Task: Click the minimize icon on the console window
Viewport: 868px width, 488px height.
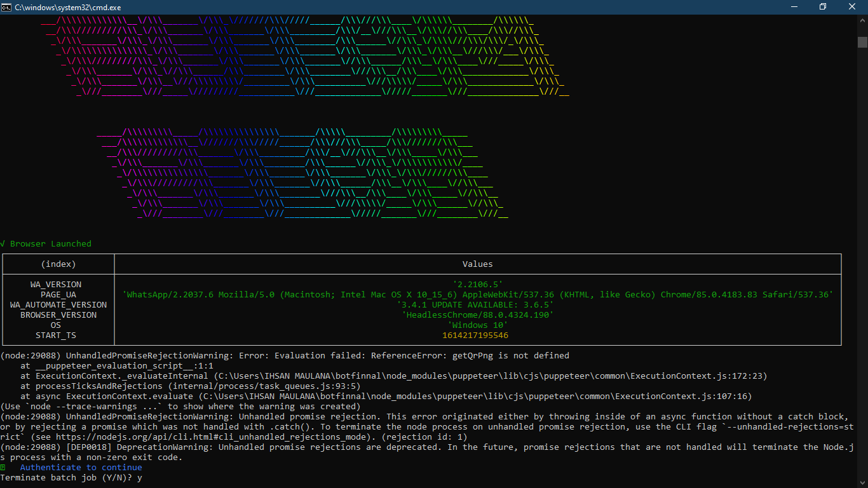Action: tap(795, 6)
